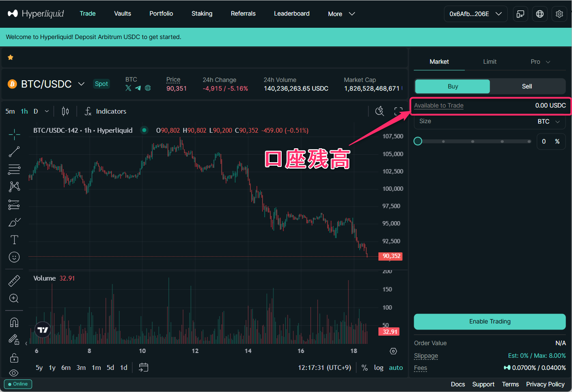Expand the BTC/USDC pair selector
This screenshot has width=572, height=392.
tap(81, 84)
